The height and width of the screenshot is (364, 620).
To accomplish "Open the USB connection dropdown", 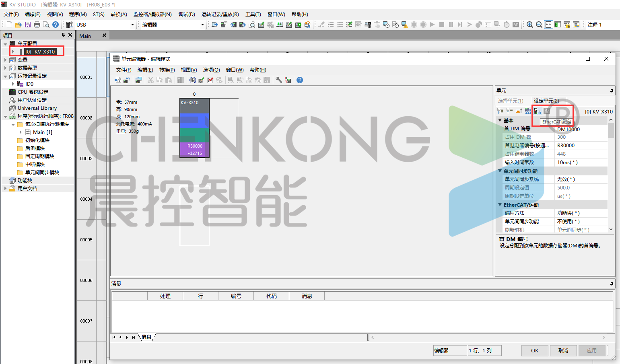I will [132, 25].
